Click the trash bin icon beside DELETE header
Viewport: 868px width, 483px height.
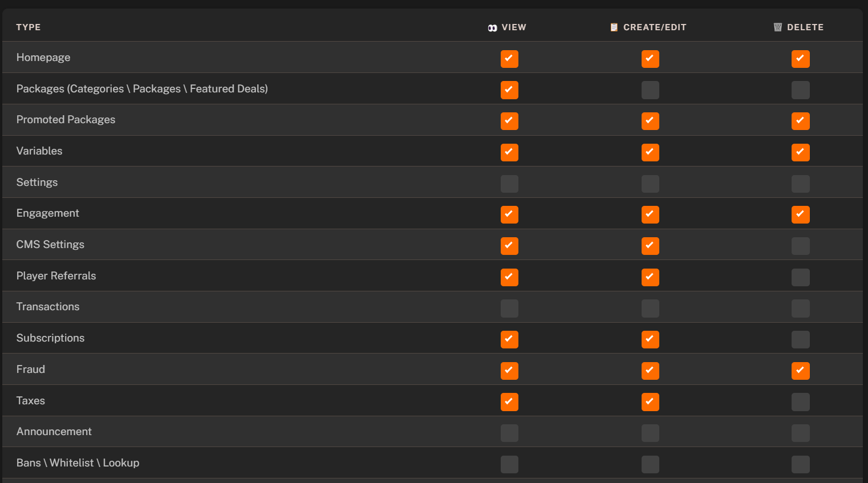coord(778,27)
